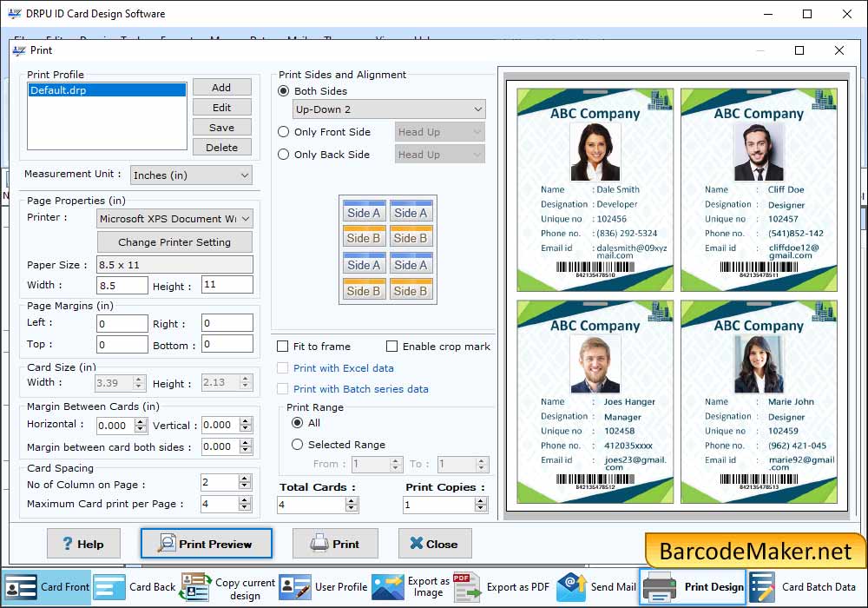This screenshot has height=608, width=868.
Task: Check Print with Batch series data
Action: click(x=282, y=389)
